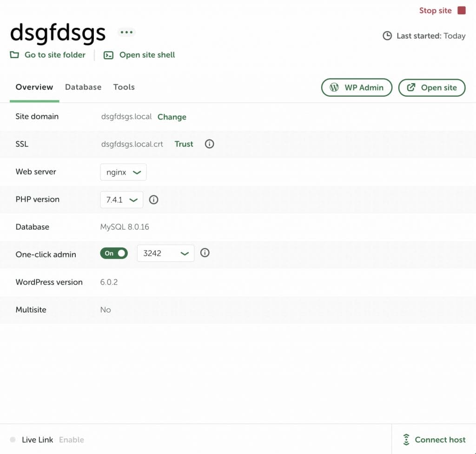Image resolution: width=476 pixels, height=454 pixels.
Task: Click the PHP version label
Action: click(x=37, y=199)
